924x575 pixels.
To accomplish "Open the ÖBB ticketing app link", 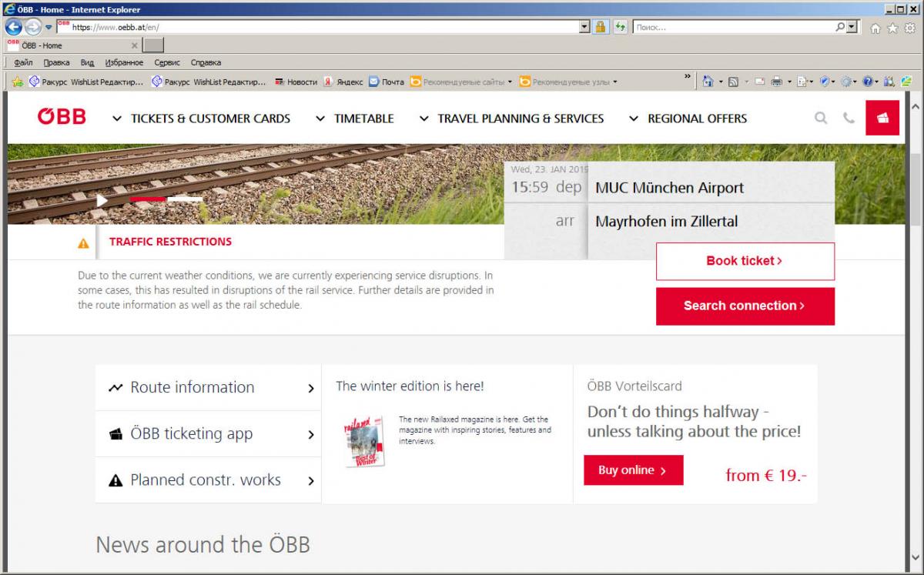I will (209, 434).
